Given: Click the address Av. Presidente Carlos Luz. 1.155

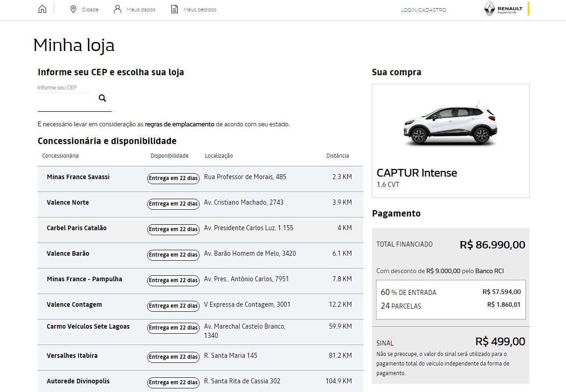Looking at the screenshot, I should (x=249, y=228).
